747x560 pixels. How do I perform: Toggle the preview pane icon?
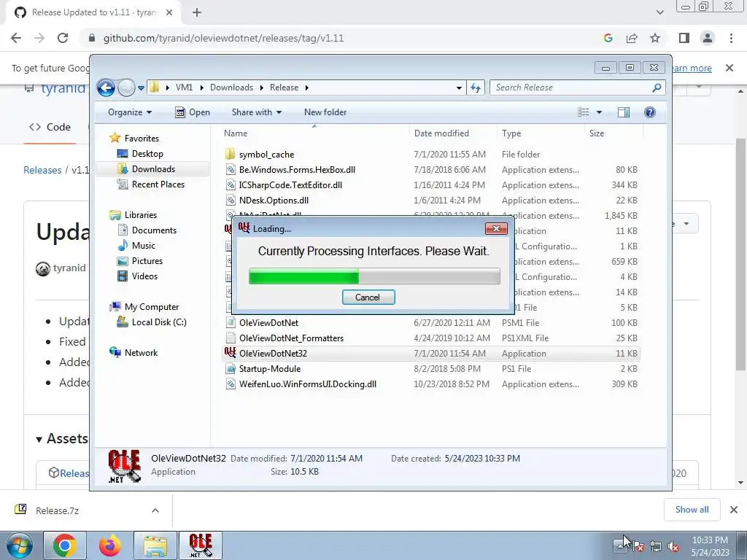623,112
